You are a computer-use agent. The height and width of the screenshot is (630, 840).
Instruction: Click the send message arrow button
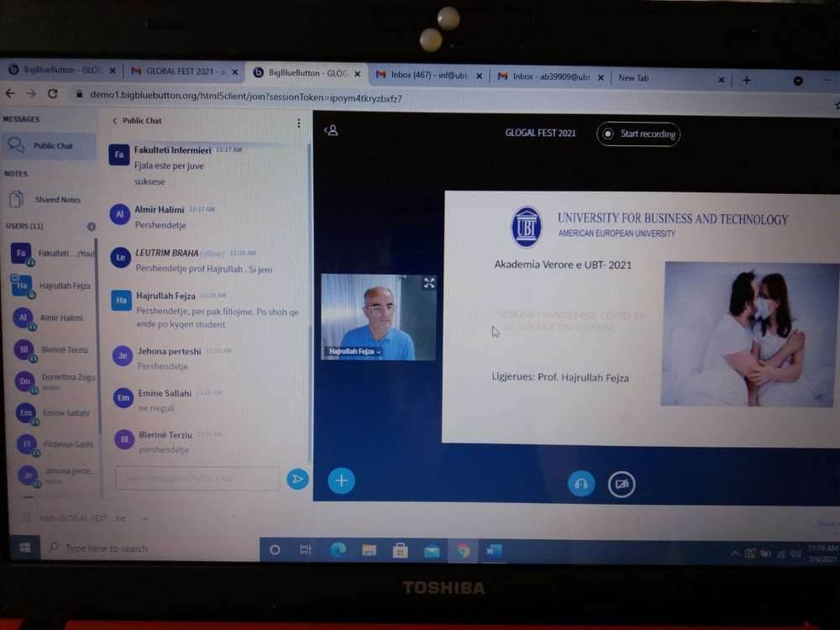[x=297, y=479]
